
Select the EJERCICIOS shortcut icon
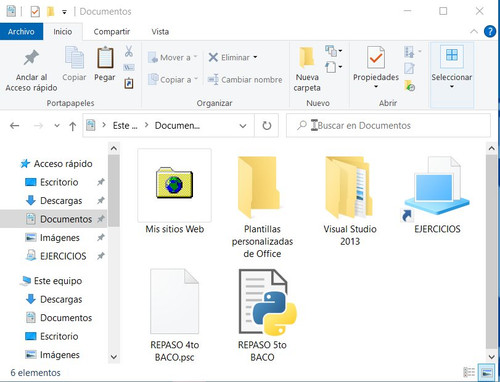pos(437,195)
